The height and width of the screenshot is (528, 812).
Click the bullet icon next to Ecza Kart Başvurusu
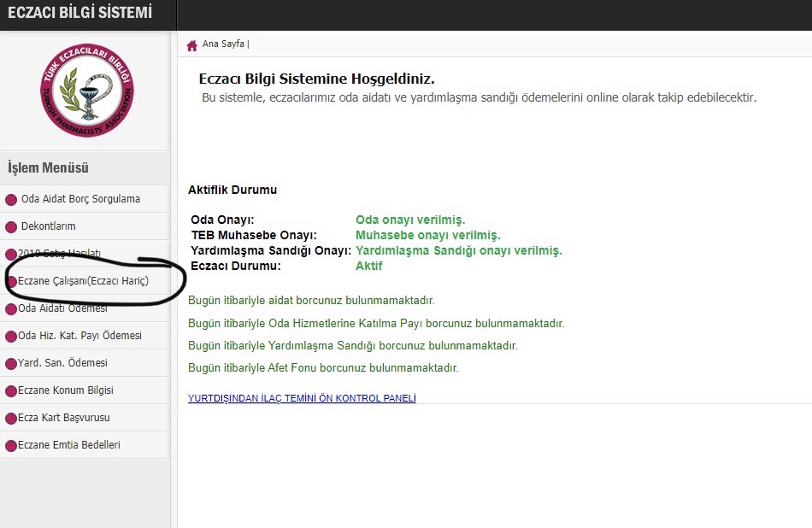(11, 419)
